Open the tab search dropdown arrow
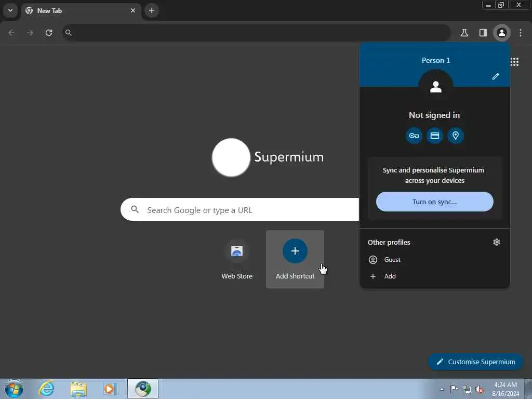Image resolution: width=532 pixels, height=399 pixels. 10,10
